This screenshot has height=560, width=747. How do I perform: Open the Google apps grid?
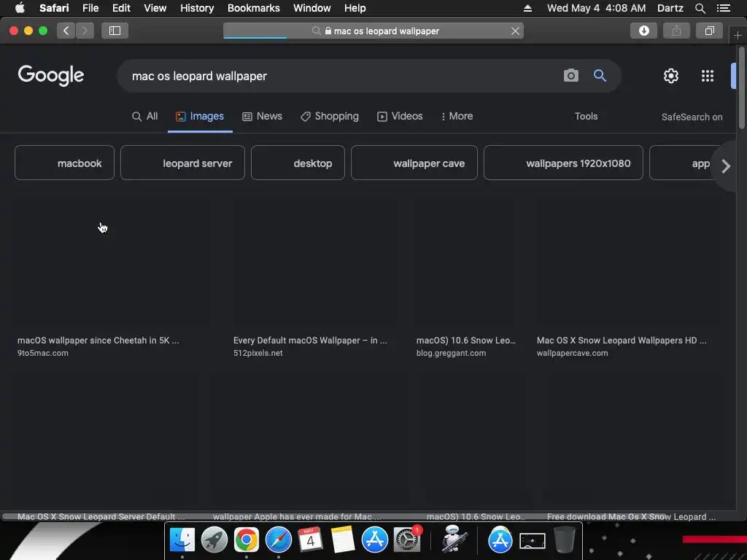(x=708, y=75)
